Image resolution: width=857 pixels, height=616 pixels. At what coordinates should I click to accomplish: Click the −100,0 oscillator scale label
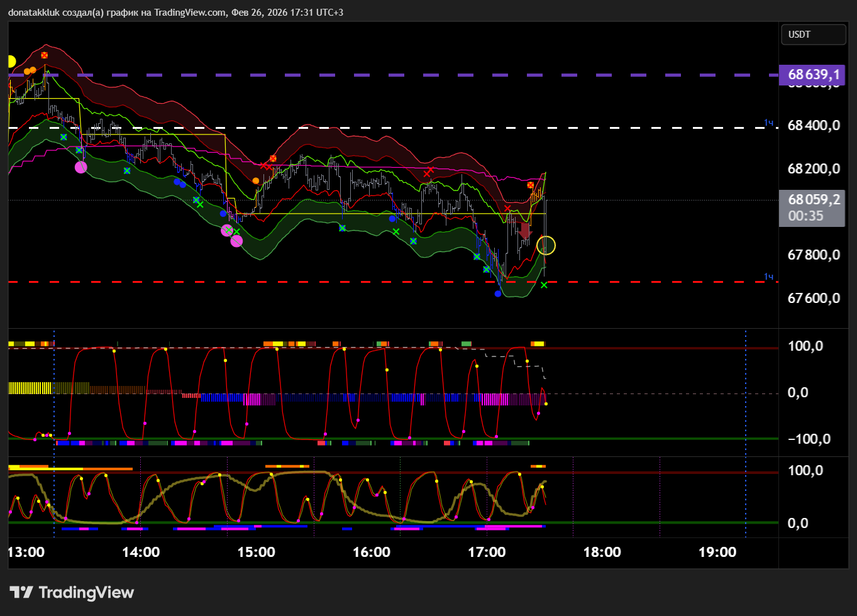point(809,439)
